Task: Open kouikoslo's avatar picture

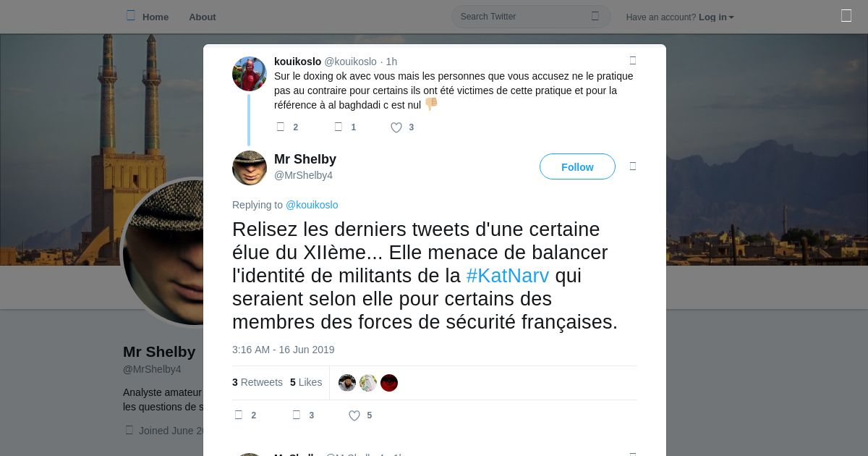Action: [250, 74]
